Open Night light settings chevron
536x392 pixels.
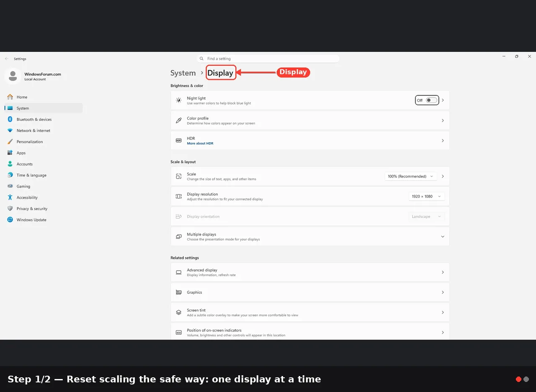(x=443, y=100)
